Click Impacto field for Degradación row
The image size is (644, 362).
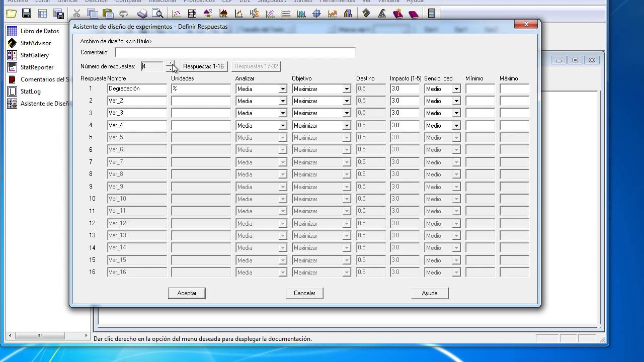(x=405, y=88)
